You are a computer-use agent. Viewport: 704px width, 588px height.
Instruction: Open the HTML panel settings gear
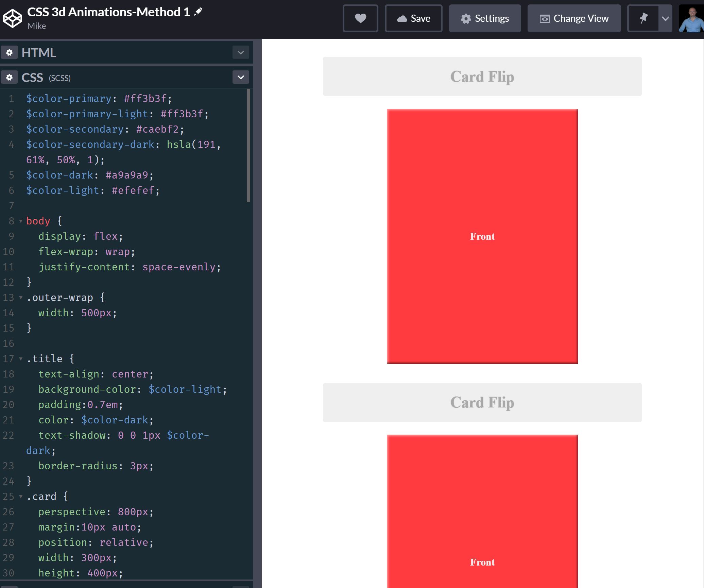10,52
